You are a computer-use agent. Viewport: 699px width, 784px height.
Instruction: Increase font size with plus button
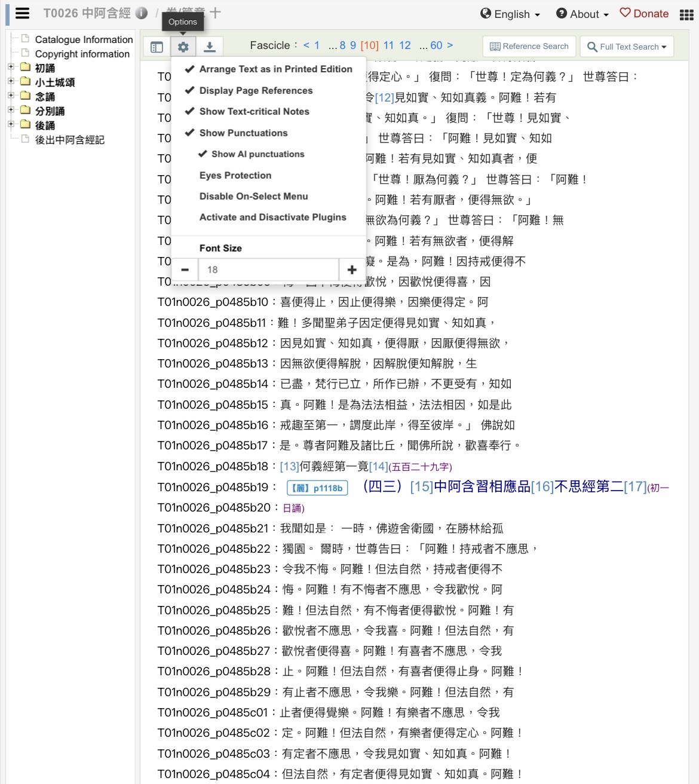point(352,269)
